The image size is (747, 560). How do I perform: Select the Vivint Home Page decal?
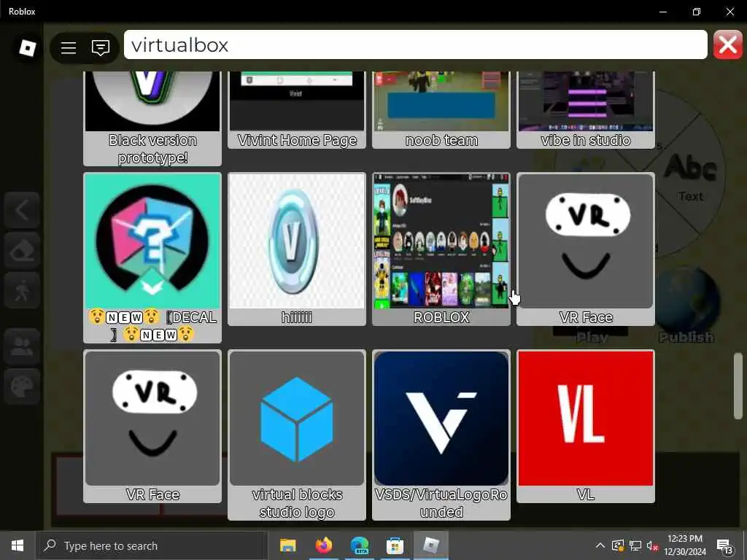297,109
